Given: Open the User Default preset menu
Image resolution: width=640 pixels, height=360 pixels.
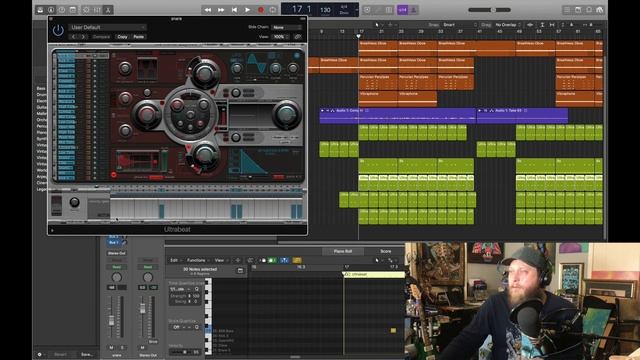Looking at the screenshot, I should [108, 27].
